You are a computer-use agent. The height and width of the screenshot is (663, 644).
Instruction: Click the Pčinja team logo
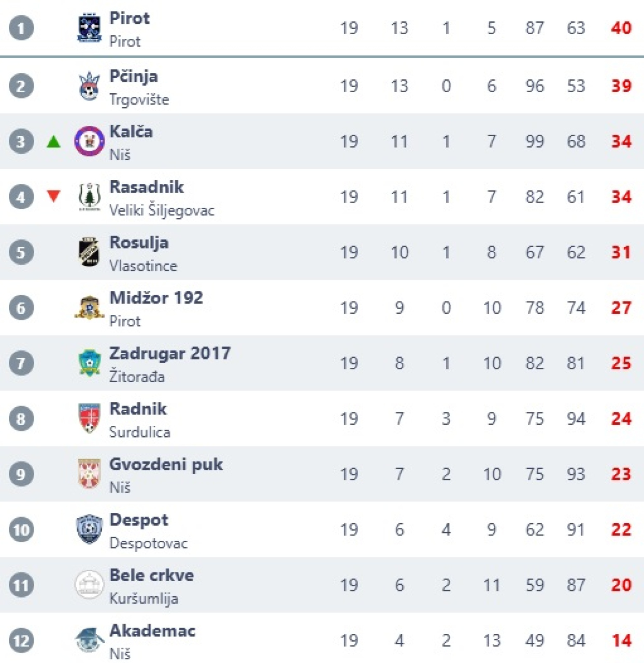(x=89, y=86)
